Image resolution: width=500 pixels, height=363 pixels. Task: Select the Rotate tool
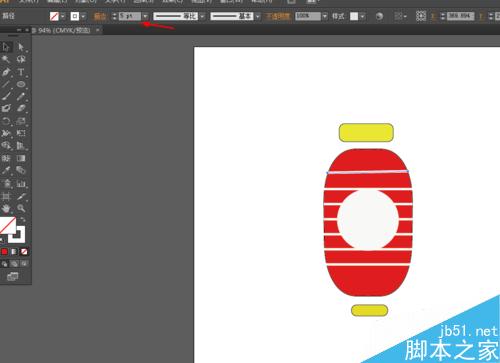tap(6, 121)
